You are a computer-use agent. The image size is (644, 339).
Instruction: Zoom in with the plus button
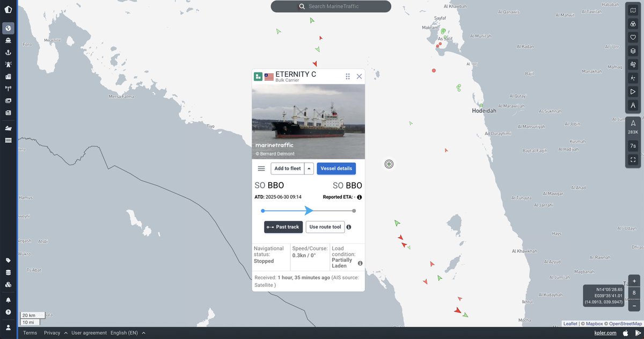[x=634, y=281]
